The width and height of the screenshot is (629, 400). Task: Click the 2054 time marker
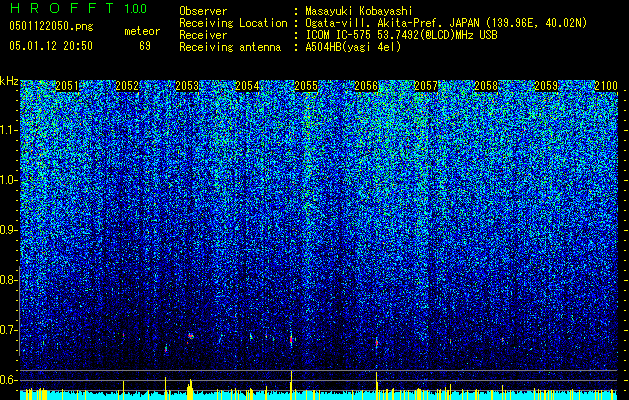point(247,86)
